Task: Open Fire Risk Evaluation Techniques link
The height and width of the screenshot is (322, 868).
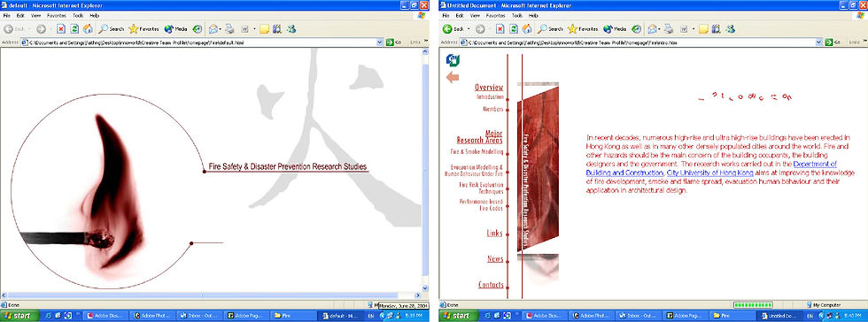Action: pyautogui.click(x=481, y=188)
